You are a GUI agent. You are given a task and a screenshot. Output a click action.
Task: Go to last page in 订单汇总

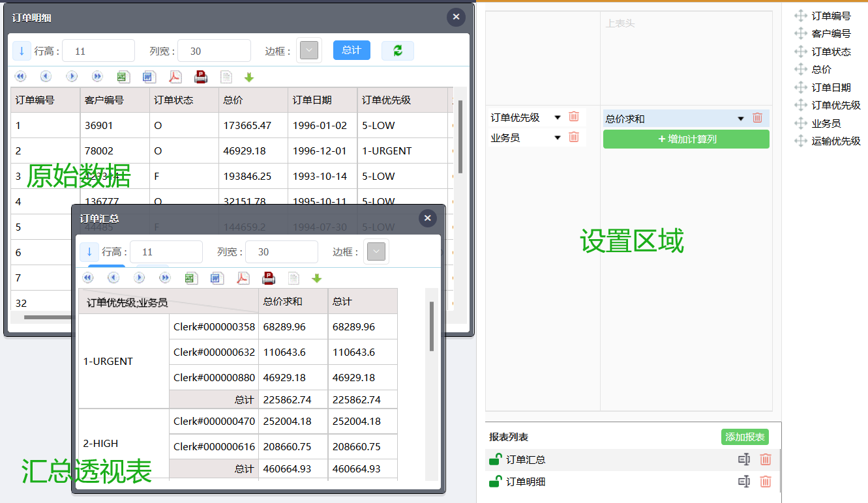click(165, 278)
